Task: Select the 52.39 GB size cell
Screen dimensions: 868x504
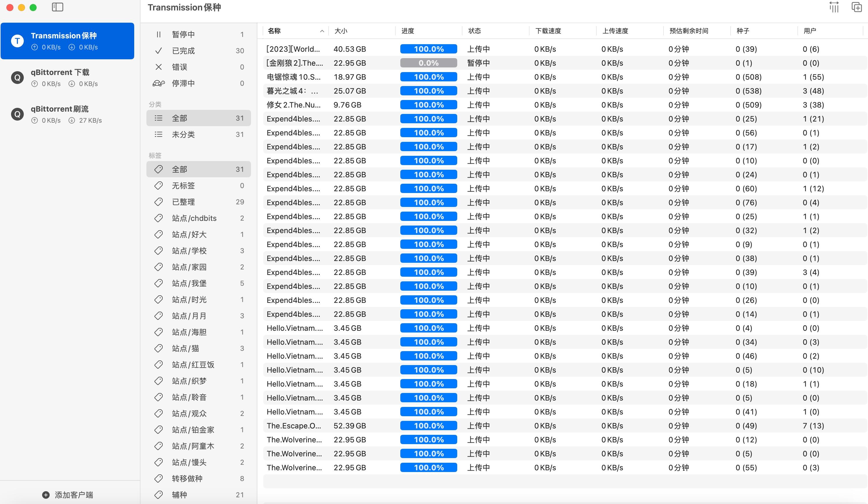Action: [350, 426]
